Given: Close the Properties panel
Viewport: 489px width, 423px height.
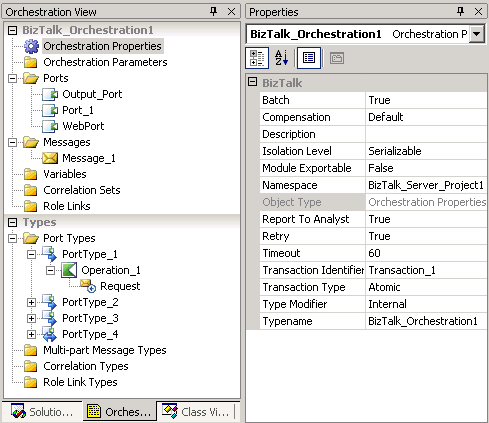Looking at the screenshot, I should click(478, 12).
